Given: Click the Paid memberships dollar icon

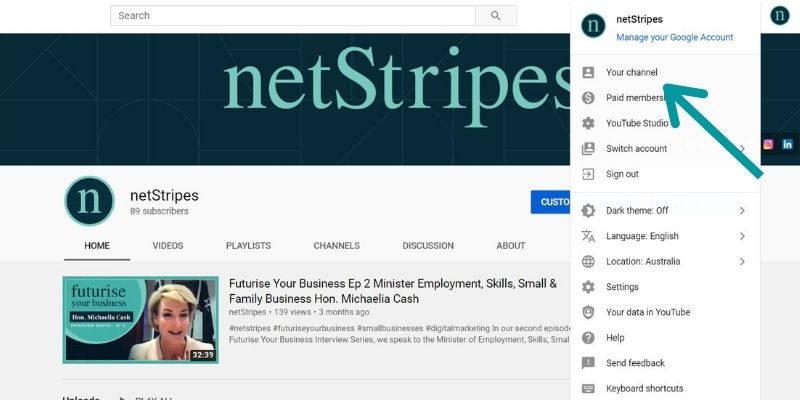Looking at the screenshot, I should 588,98.
